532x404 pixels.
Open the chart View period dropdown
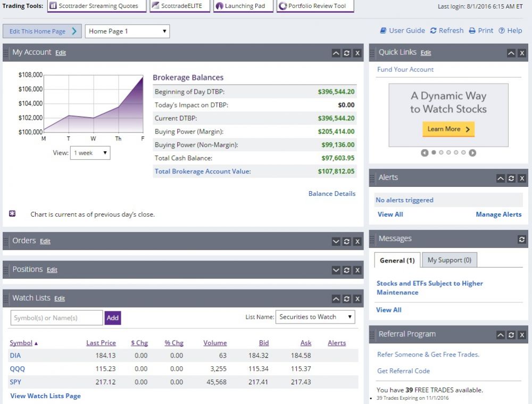click(x=90, y=153)
